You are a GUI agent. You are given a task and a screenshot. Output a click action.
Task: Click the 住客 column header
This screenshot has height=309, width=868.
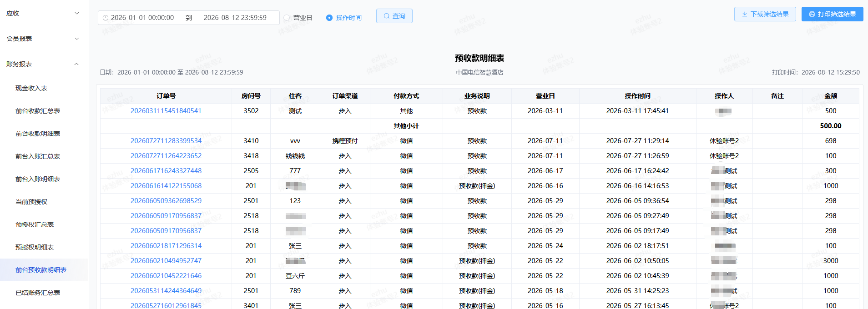295,96
